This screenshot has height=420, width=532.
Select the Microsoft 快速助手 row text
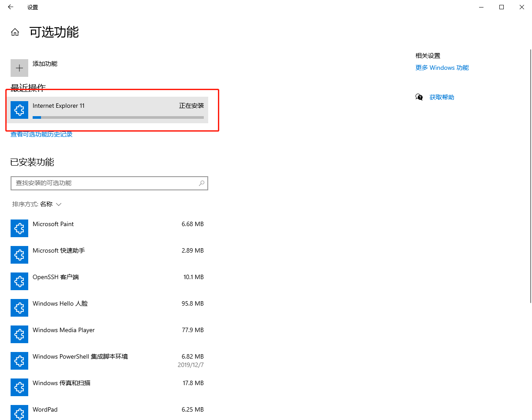[x=59, y=250]
